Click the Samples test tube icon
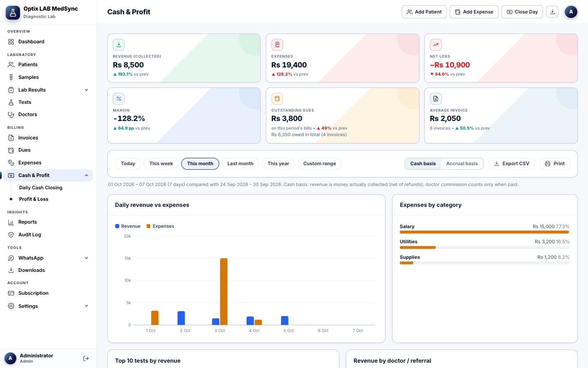Image resolution: width=588 pixels, height=368 pixels. 11,77
